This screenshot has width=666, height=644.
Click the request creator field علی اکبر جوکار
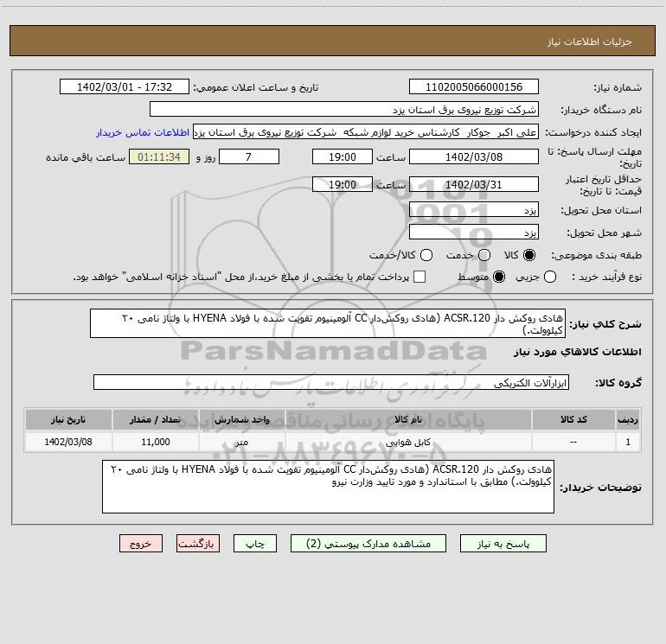pos(366,131)
